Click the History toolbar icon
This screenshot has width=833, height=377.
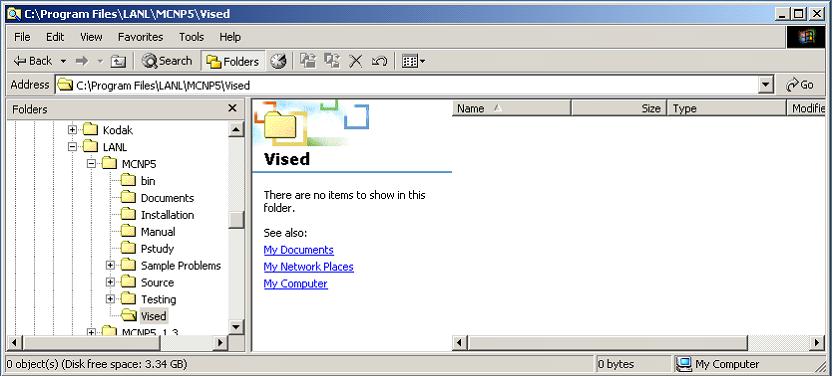tap(278, 61)
